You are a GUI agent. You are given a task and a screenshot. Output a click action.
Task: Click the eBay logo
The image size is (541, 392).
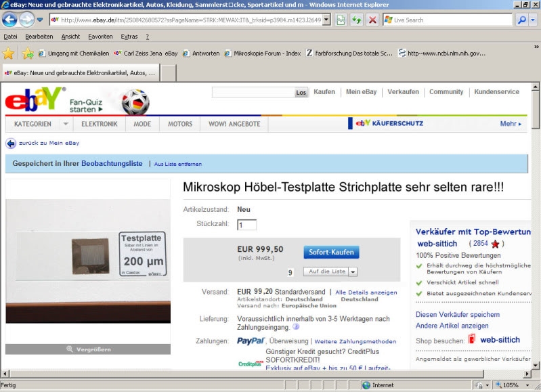point(35,101)
